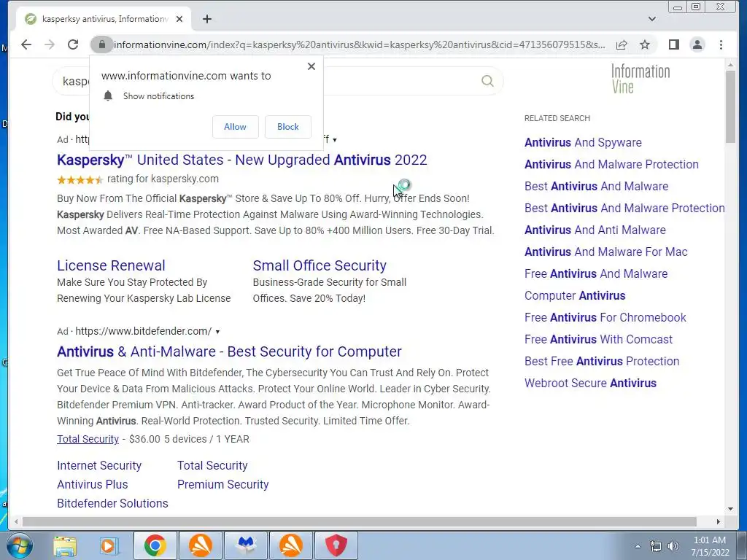Open the non-underlined Total Security sitelink

[212, 465]
